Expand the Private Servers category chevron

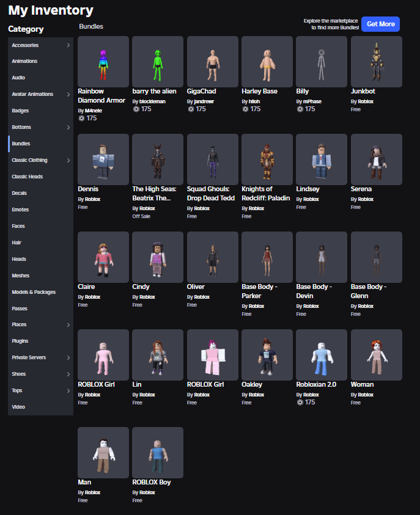coord(68,357)
